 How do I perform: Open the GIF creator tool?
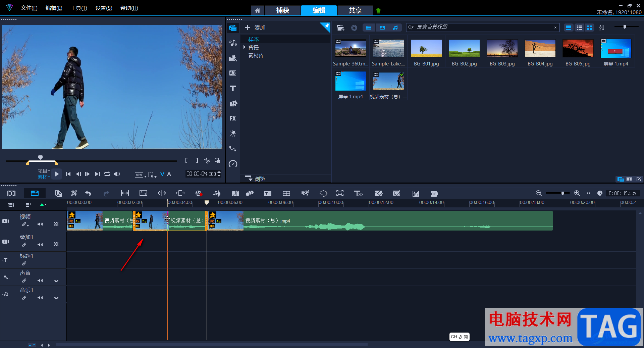point(434,194)
